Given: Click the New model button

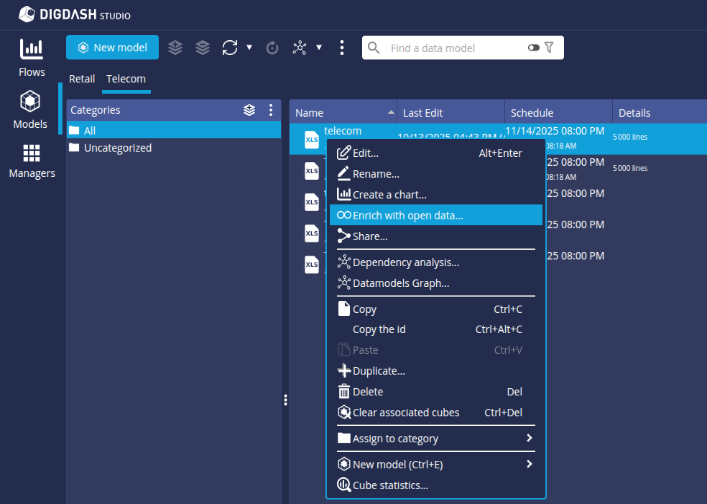Looking at the screenshot, I should (112, 47).
